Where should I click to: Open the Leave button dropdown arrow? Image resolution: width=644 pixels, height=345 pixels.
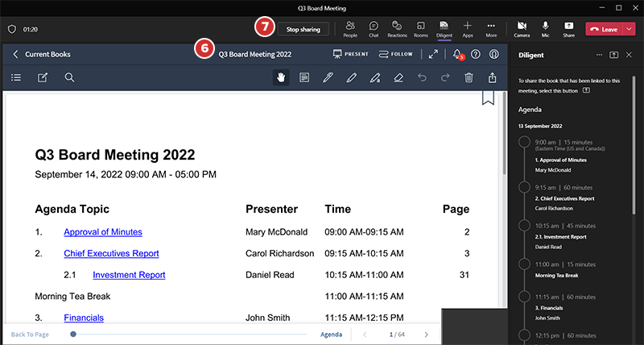(630, 29)
